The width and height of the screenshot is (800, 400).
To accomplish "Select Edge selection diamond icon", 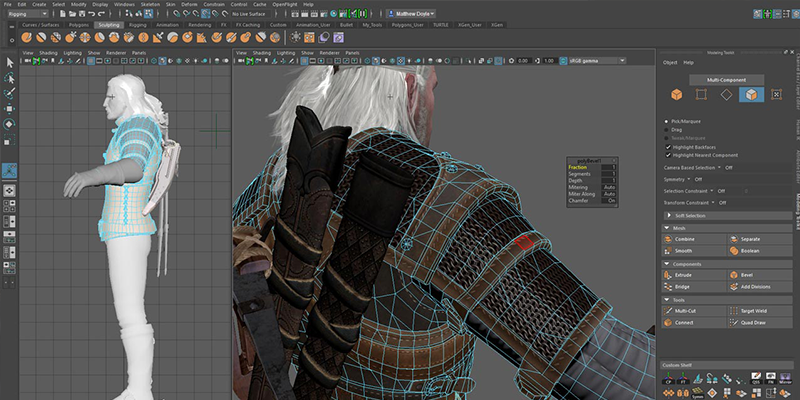I will [x=726, y=94].
